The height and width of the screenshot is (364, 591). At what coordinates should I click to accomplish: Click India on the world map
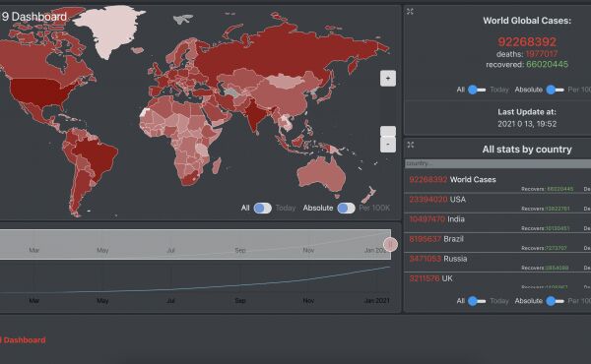click(256, 114)
